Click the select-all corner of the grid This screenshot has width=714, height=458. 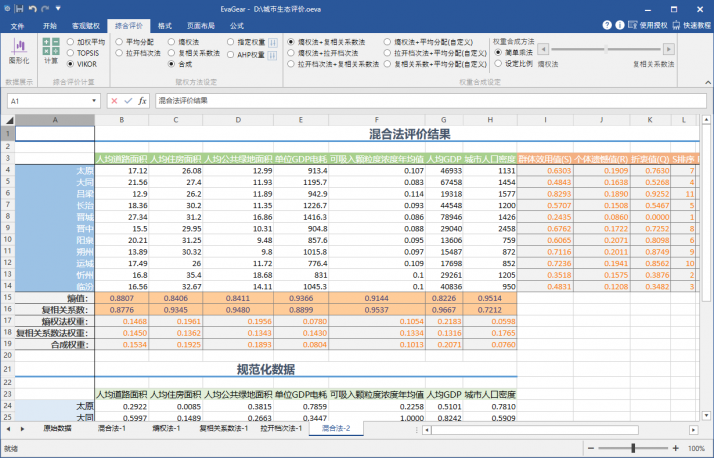pos(8,120)
